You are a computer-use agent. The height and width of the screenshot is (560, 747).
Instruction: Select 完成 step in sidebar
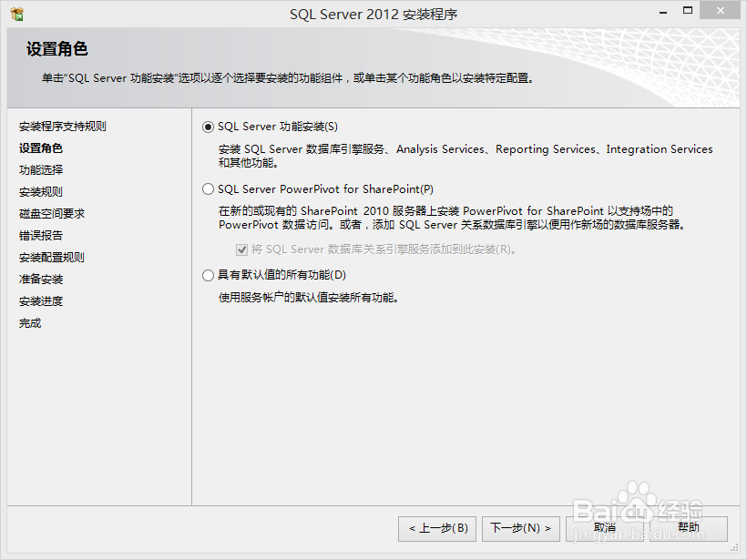29,323
